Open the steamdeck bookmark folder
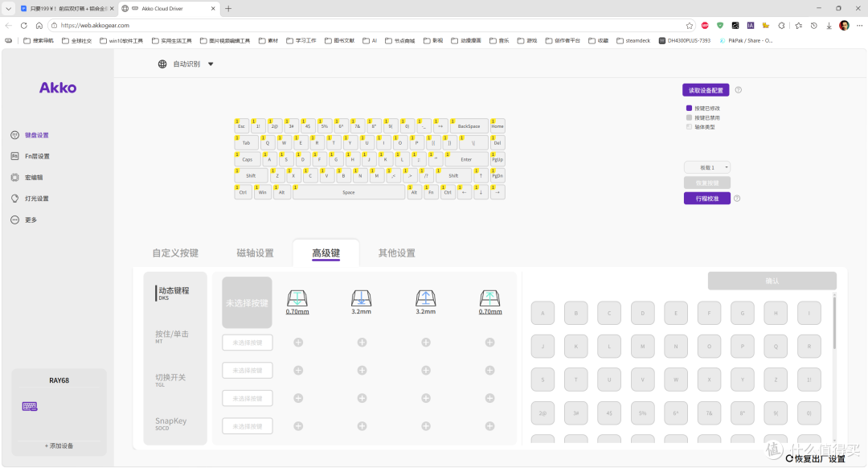 (633, 40)
